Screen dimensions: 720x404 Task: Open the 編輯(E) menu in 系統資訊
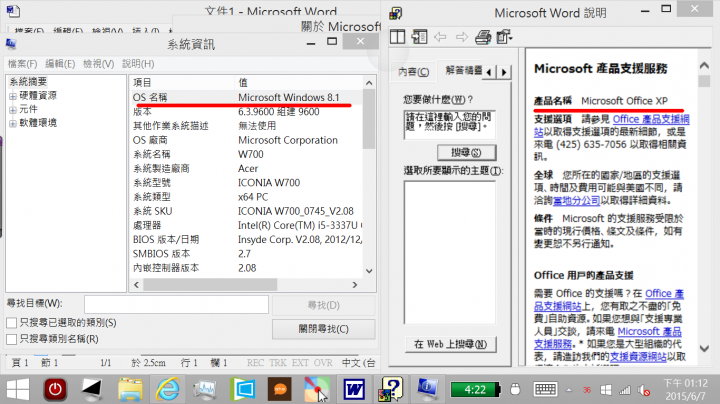pos(60,64)
